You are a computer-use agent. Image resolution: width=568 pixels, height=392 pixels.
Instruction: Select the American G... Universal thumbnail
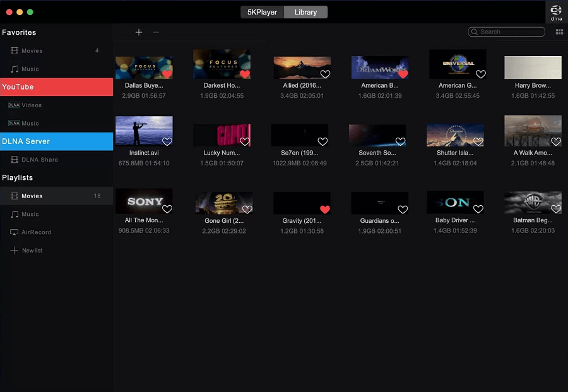click(458, 64)
